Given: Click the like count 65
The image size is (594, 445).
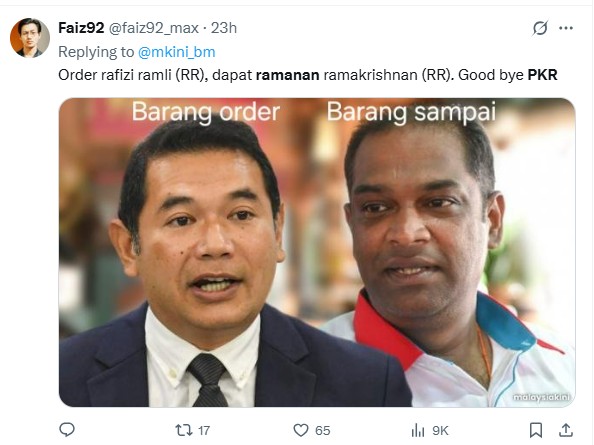Looking at the screenshot, I should [322, 431].
